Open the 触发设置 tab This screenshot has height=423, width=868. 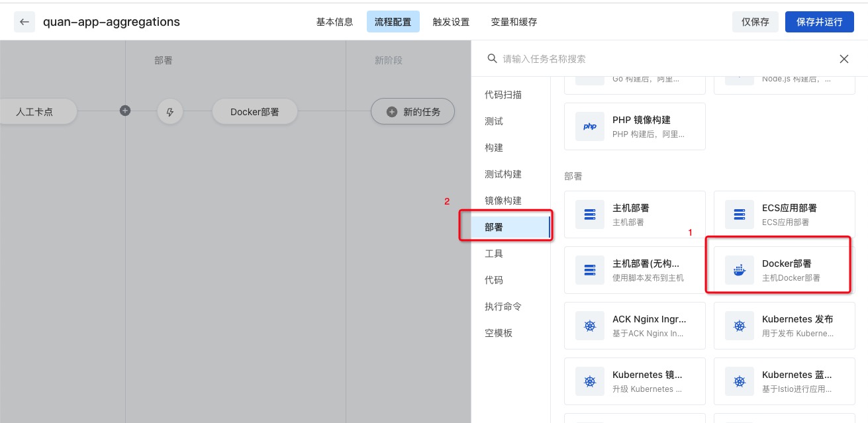(451, 22)
